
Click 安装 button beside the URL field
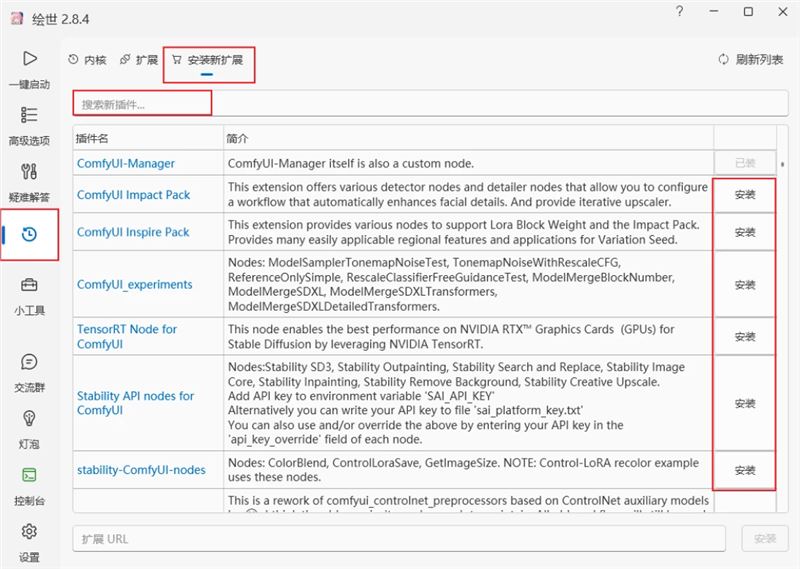pyautogui.click(x=764, y=539)
